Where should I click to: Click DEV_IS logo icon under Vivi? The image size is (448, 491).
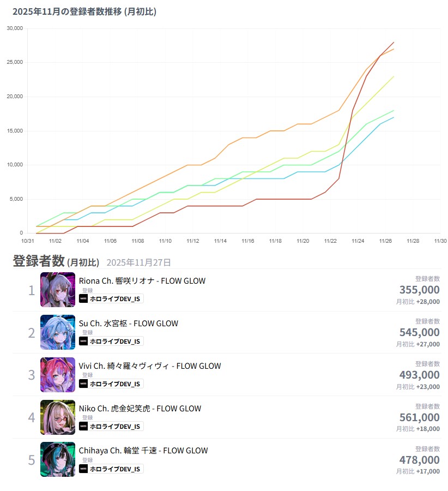(x=83, y=384)
